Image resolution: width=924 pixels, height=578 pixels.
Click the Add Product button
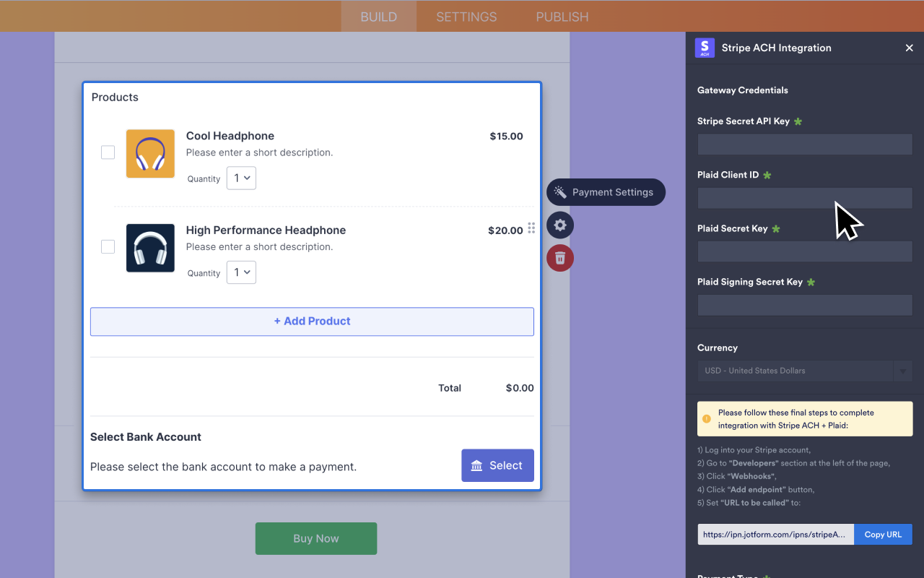click(x=312, y=322)
